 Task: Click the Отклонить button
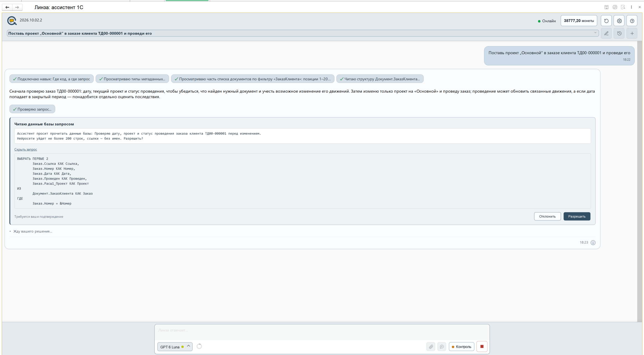[x=547, y=216]
